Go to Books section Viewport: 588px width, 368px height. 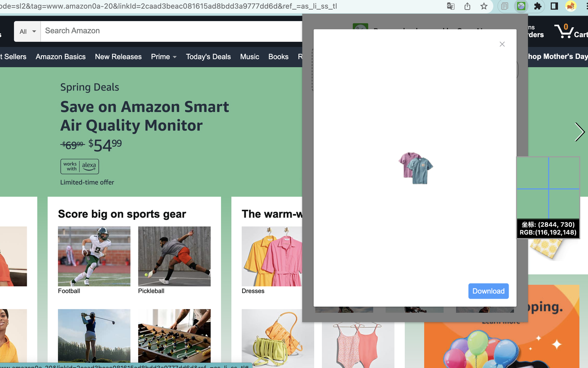278,57
